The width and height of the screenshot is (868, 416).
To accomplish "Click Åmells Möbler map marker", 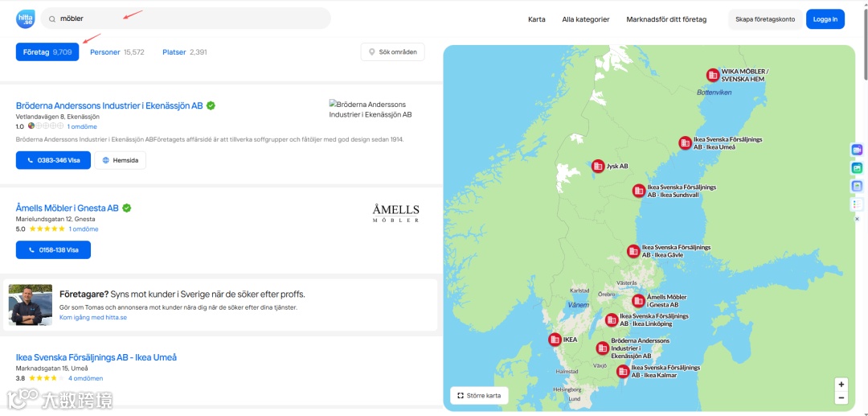I will point(638,301).
